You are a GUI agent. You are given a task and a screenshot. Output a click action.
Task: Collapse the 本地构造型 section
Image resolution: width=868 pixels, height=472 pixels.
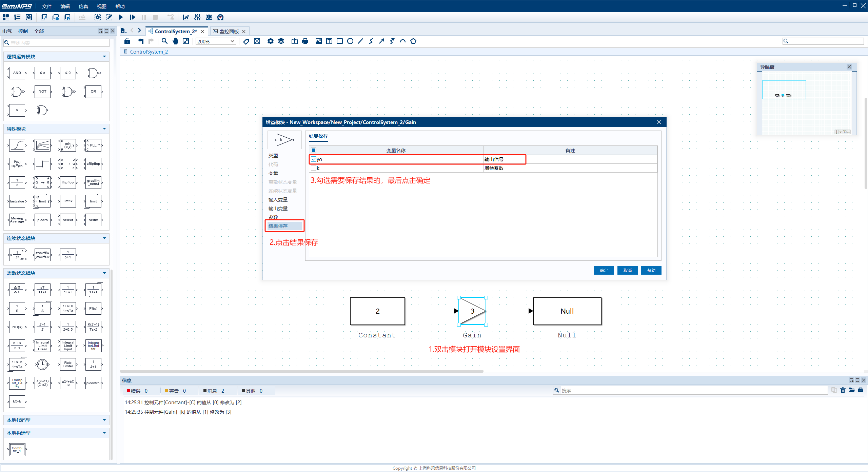point(104,433)
